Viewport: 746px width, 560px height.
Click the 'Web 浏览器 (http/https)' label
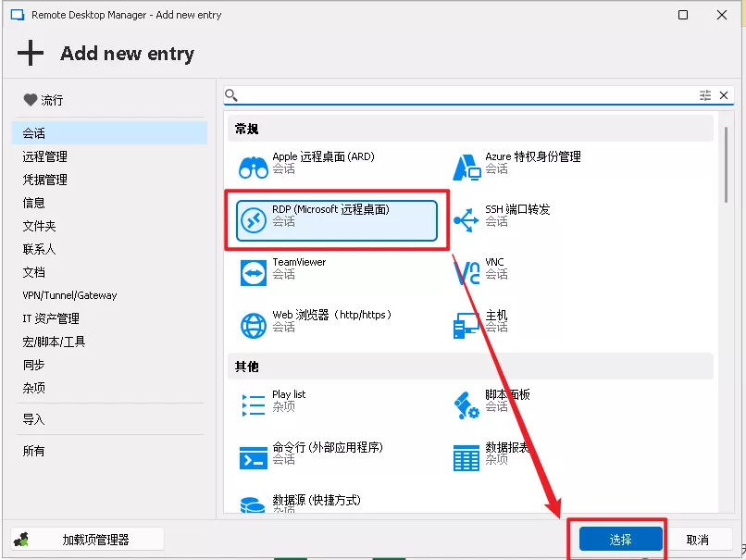coord(331,315)
